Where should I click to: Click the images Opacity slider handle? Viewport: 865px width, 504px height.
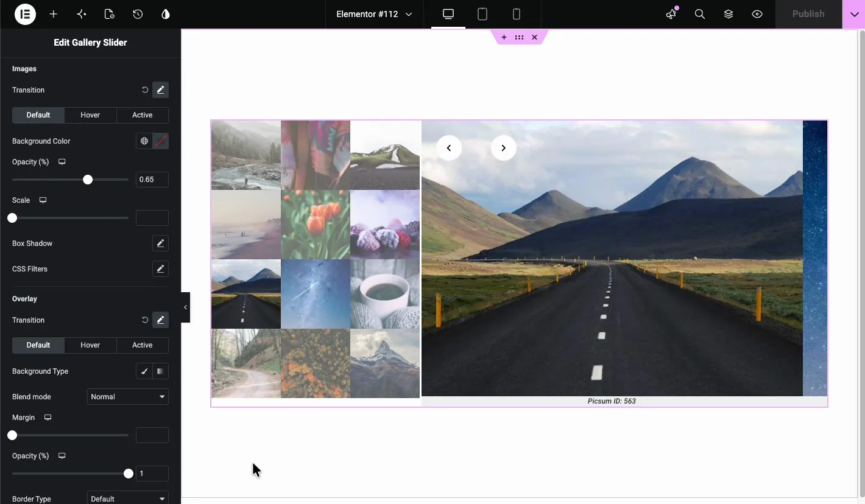pyautogui.click(x=88, y=180)
